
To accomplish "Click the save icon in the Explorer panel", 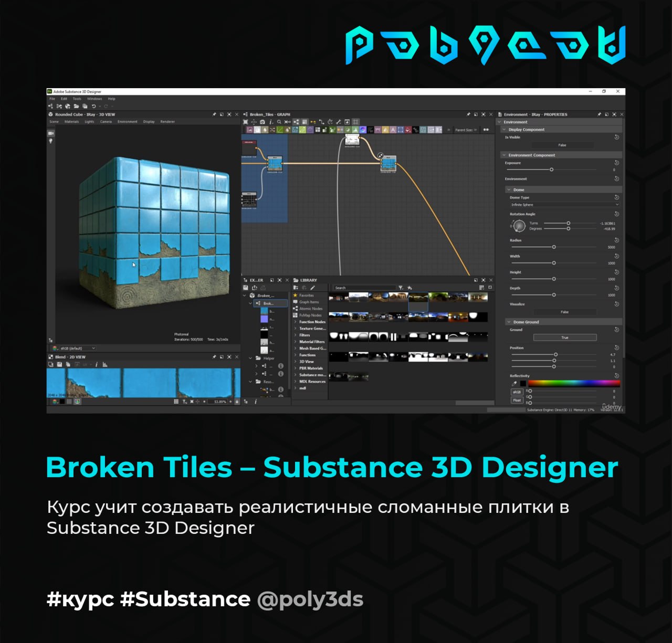I will coord(245,288).
